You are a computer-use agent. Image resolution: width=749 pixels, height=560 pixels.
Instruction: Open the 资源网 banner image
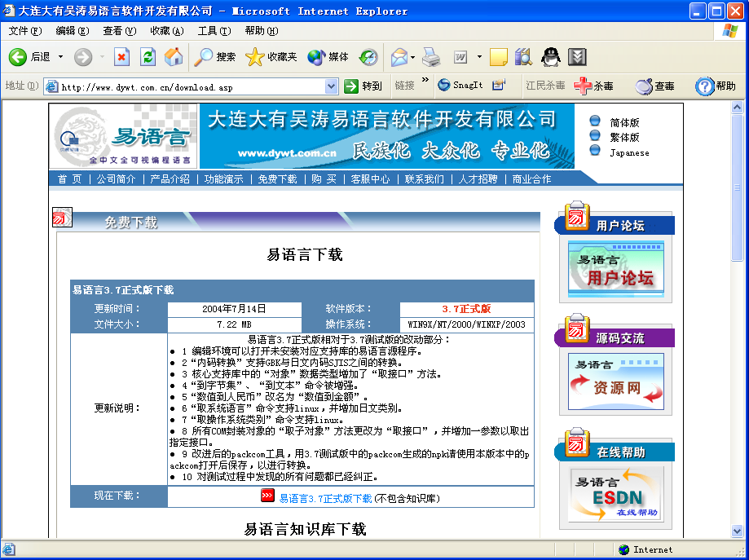(615, 381)
